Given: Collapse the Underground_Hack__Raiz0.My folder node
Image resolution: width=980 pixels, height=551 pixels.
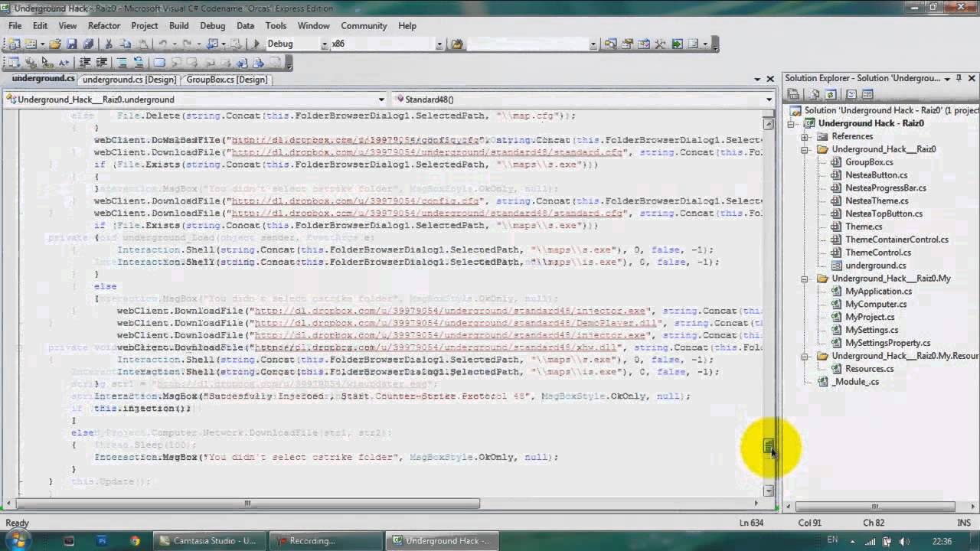Looking at the screenshot, I should (805, 279).
